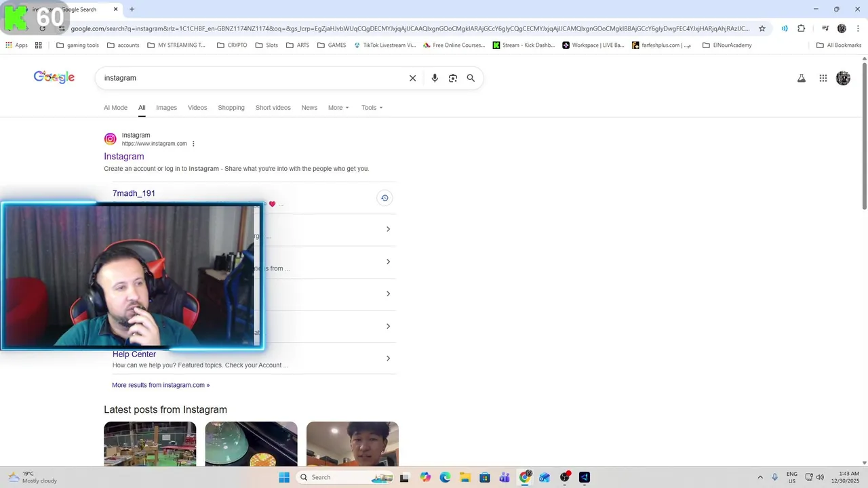Show hidden system tray icons
The width and height of the screenshot is (868, 488).
[x=760, y=477]
